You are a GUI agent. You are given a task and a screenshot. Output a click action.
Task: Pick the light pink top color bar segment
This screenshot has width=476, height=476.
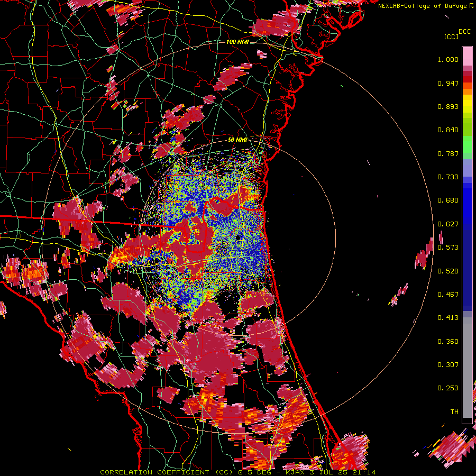(x=467, y=57)
